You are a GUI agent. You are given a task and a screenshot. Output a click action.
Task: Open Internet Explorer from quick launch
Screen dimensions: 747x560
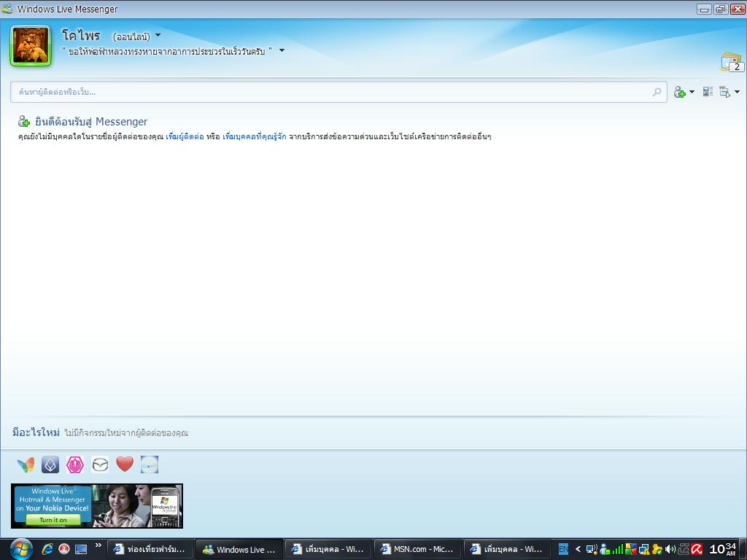pos(48,549)
